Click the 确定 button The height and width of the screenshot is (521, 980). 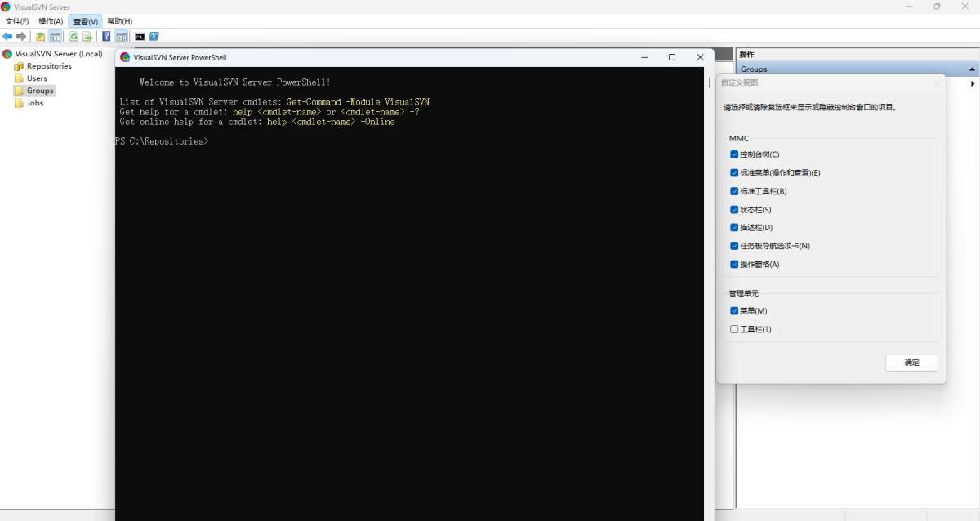(x=911, y=363)
